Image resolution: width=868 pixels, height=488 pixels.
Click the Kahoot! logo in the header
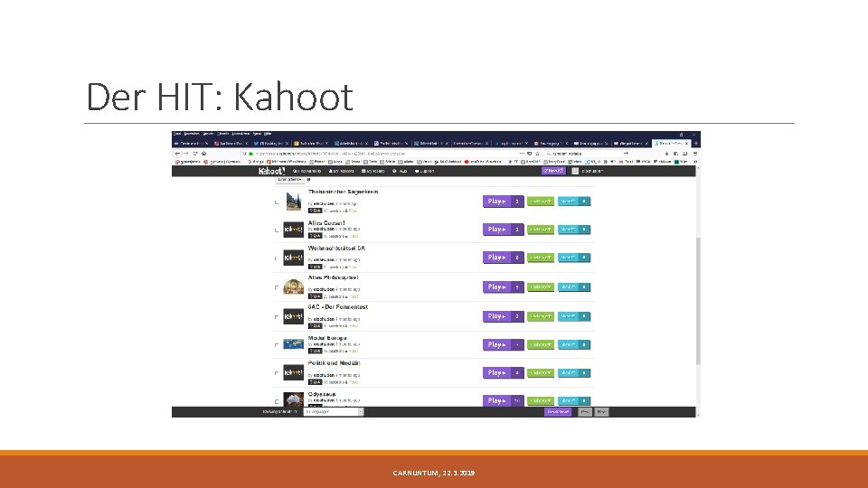(x=272, y=171)
